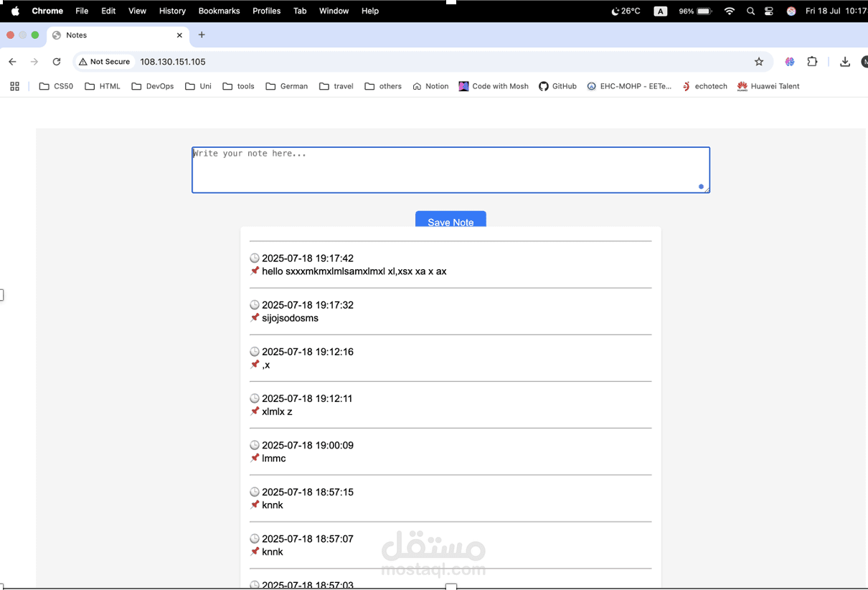The width and height of the screenshot is (868, 590).
Task: Click the note text lmmc
Action: pyautogui.click(x=274, y=459)
